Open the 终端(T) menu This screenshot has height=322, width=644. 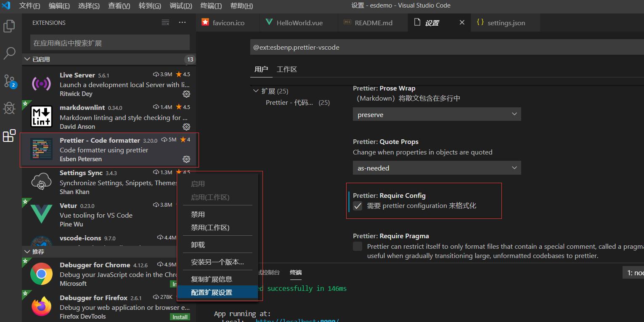coord(211,6)
